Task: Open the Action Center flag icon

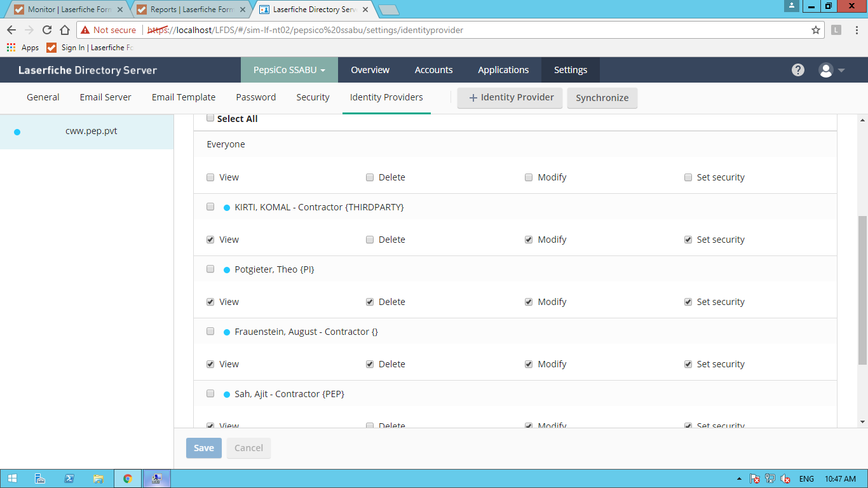Action: [755, 479]
